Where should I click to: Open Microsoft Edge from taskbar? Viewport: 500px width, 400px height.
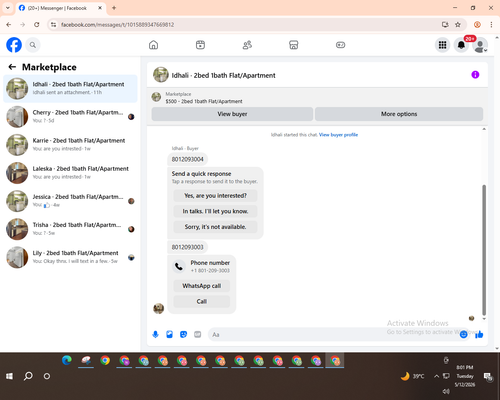[67, 360]
